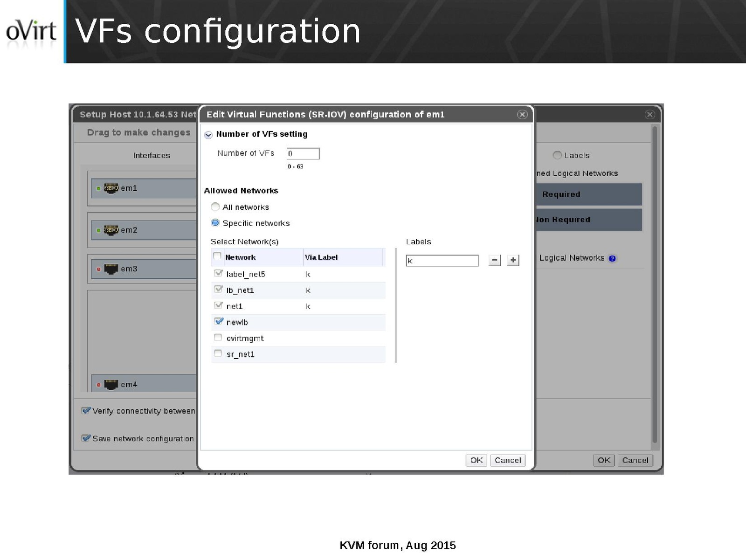This screenshot has height=560, width=746.
Task: Click the em2 SR-IOV interface icon
Action: [x=111, y=230]
